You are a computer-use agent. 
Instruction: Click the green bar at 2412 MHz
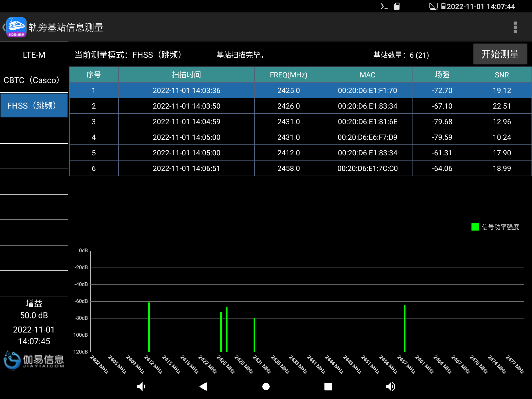149,327
